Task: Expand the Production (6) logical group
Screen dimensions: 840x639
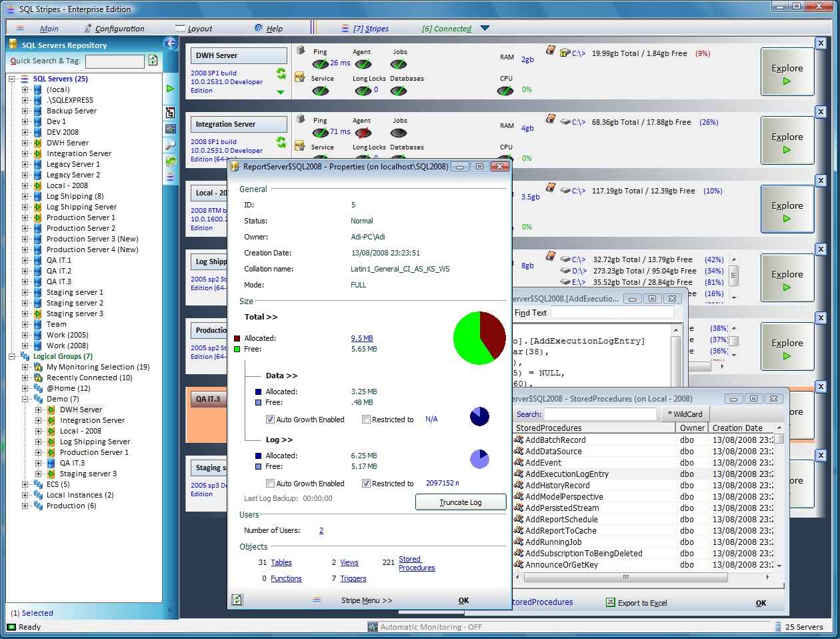Action: (25, 506)
